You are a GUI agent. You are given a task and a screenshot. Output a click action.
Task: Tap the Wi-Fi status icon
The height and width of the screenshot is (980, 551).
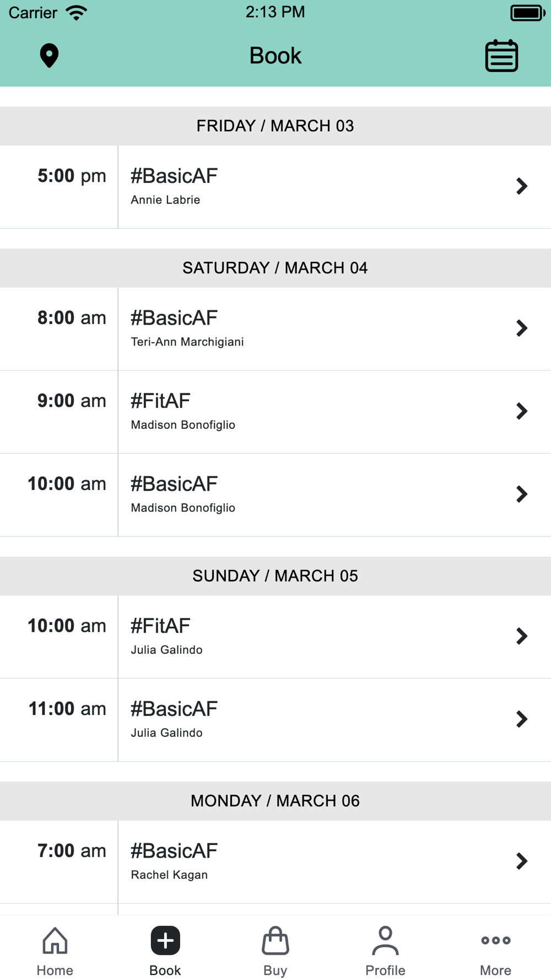77,13
